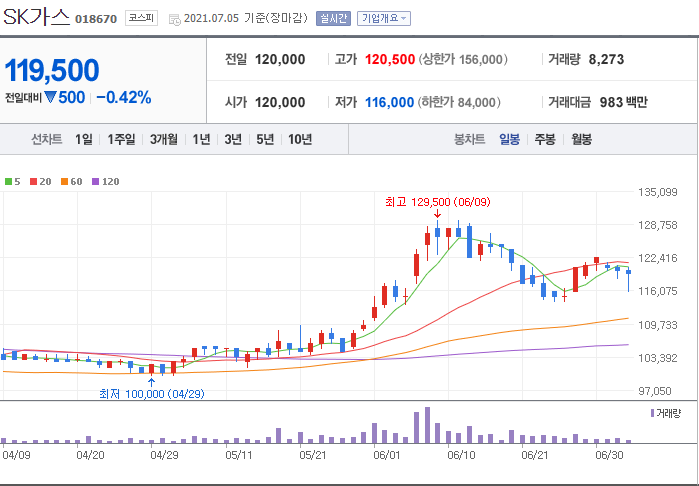Viewport: 699px width, 486px height.
Task: Click the 거래량 legend marker in volume chart
Action: (653, 413)
